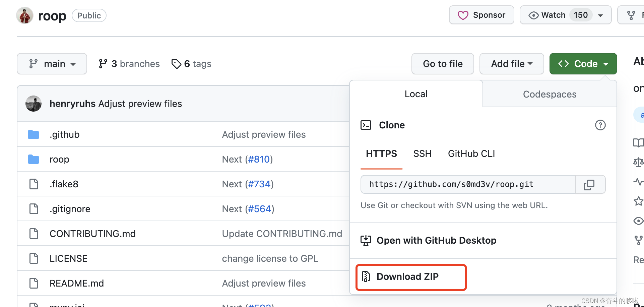Open the roop folder in file list
The image size is (644, 307).
coord(59,159)
